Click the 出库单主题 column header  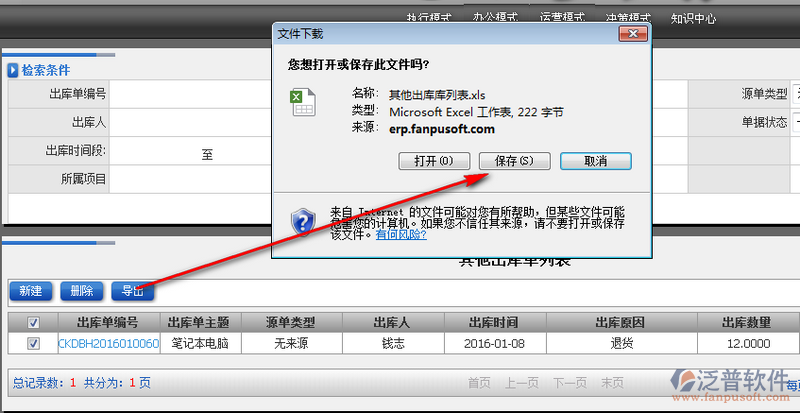201,323
